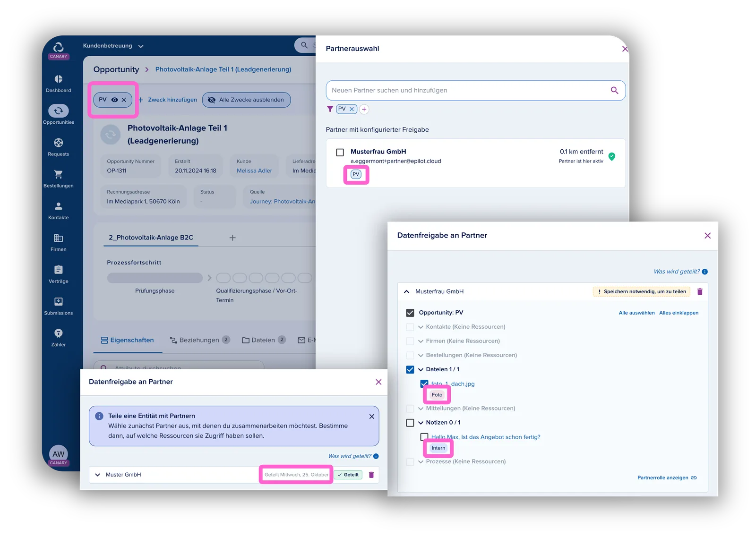Screen dimensions: 756x537
Task: Open the Kundenbetreuung dropdown
Action: click(113, 46)
